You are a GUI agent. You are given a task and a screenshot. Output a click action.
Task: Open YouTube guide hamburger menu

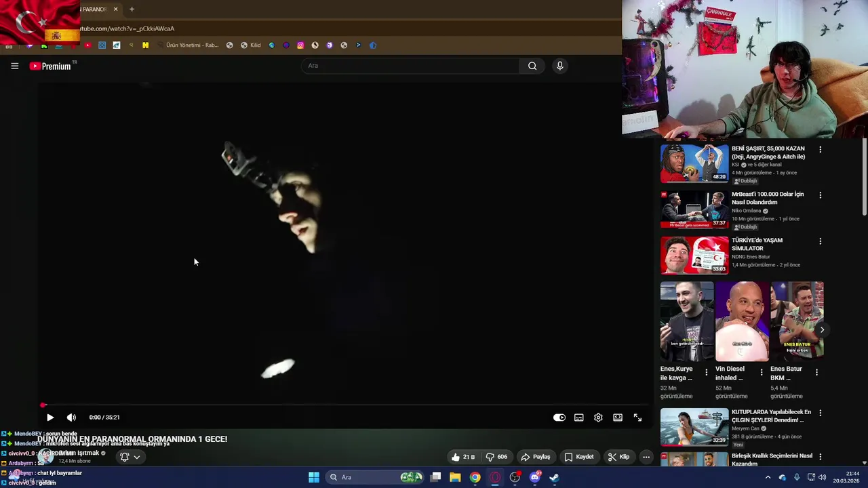click(14, 66)
